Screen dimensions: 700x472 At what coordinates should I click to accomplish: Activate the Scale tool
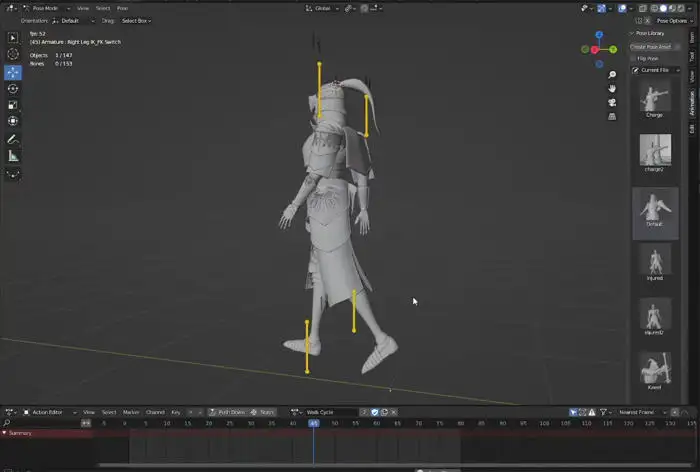tap(13, 105)
